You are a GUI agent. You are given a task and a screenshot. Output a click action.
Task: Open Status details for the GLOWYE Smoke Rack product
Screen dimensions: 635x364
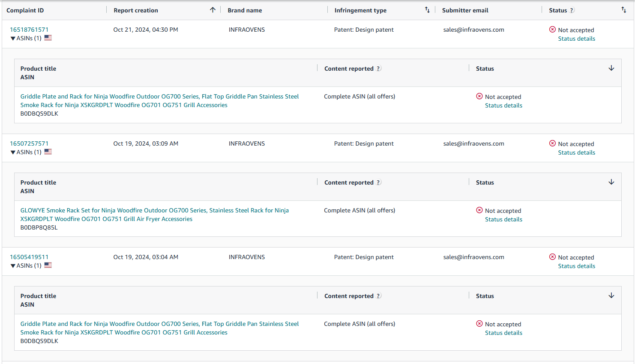[x=503, y=219]
